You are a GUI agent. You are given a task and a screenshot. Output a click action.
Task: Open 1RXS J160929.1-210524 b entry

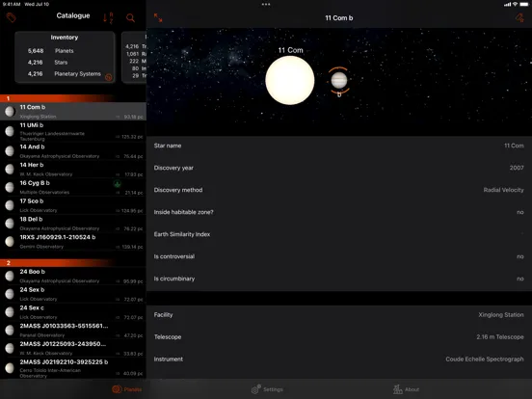tap(73, 242)
